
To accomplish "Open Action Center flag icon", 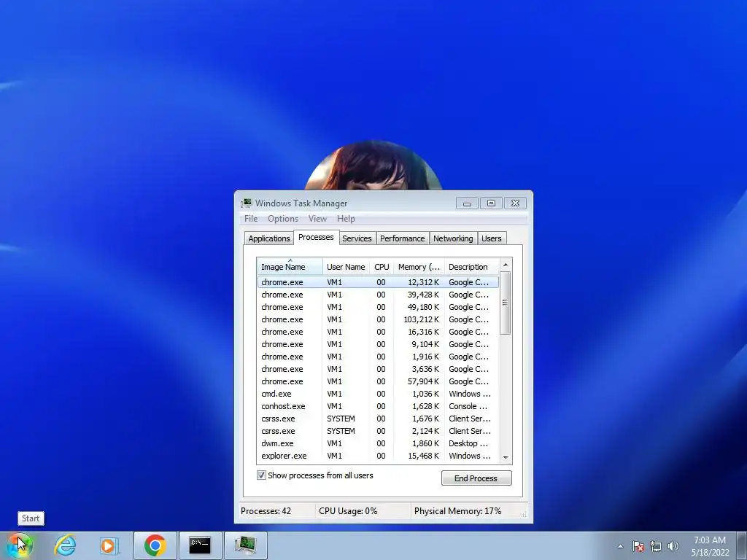I will tap(638, 546).
